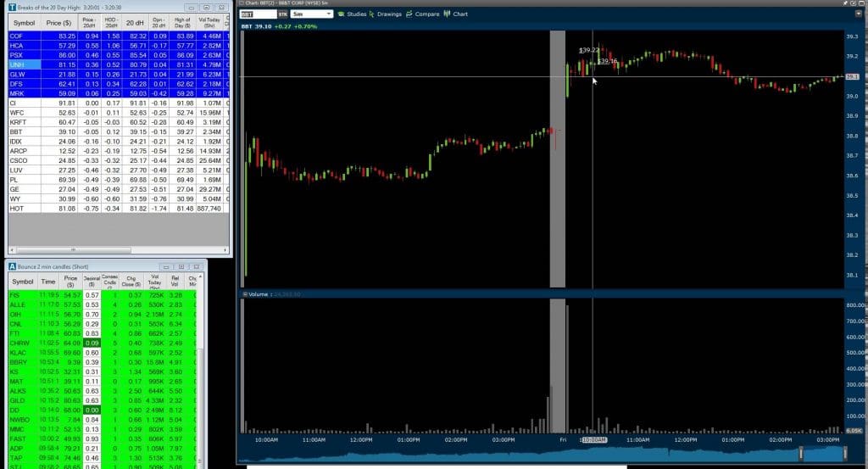Select the BBT row in Breaks list
The height and width of the screenshot is (469, 868).
119,131
